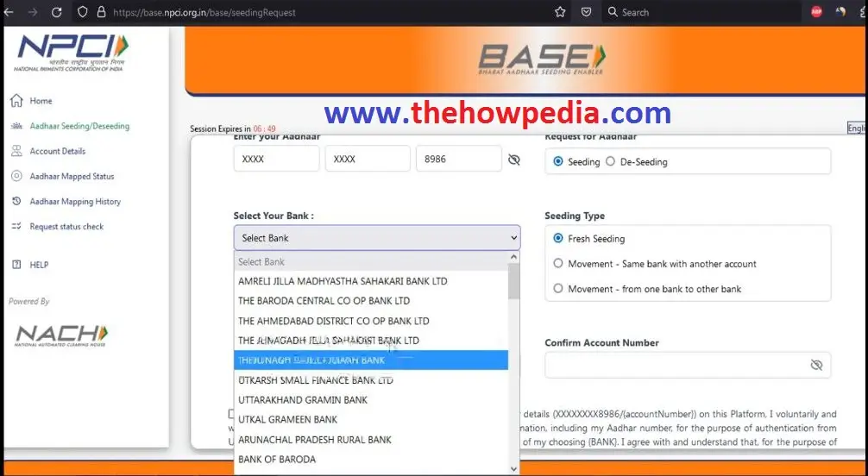This screenshot has width=868, height=476.
Task: Open the Select Bank dropdown
Action: tap(377, 238)
